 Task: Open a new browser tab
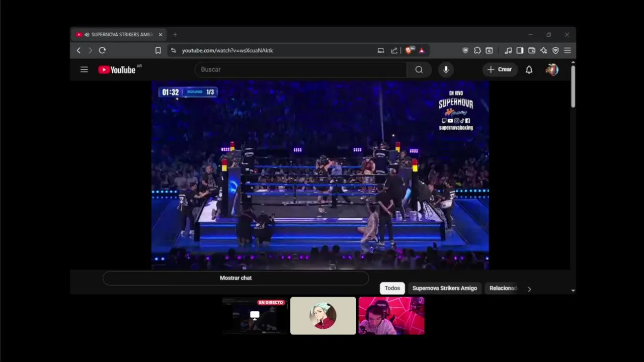point(175,35)
